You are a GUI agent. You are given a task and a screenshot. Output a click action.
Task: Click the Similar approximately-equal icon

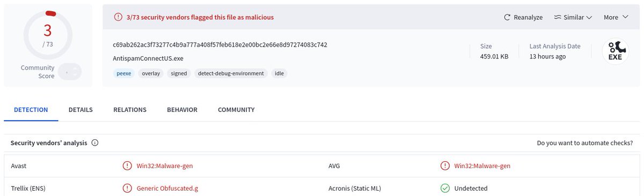[x=557, y=17]
